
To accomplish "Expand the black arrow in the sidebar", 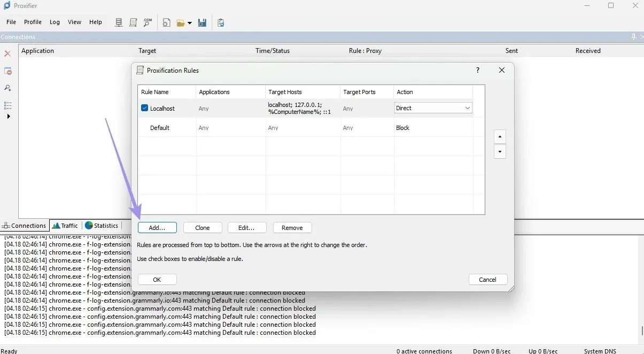I will [x=8, y=117].
